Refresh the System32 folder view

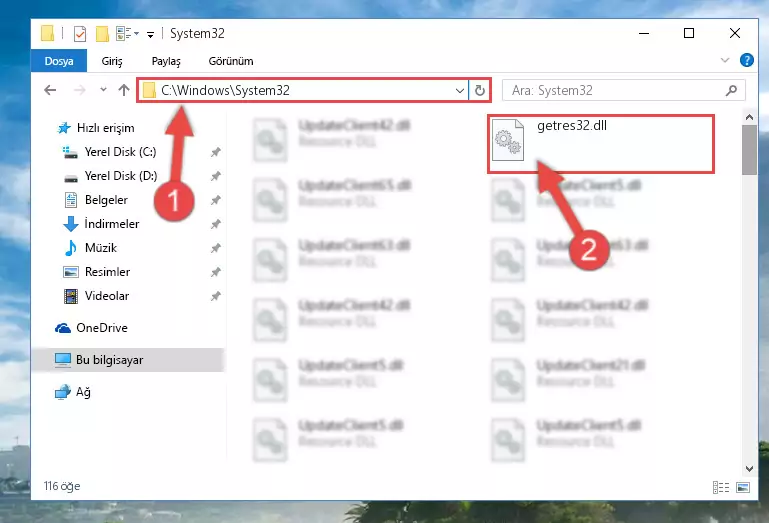click(480, 90)
